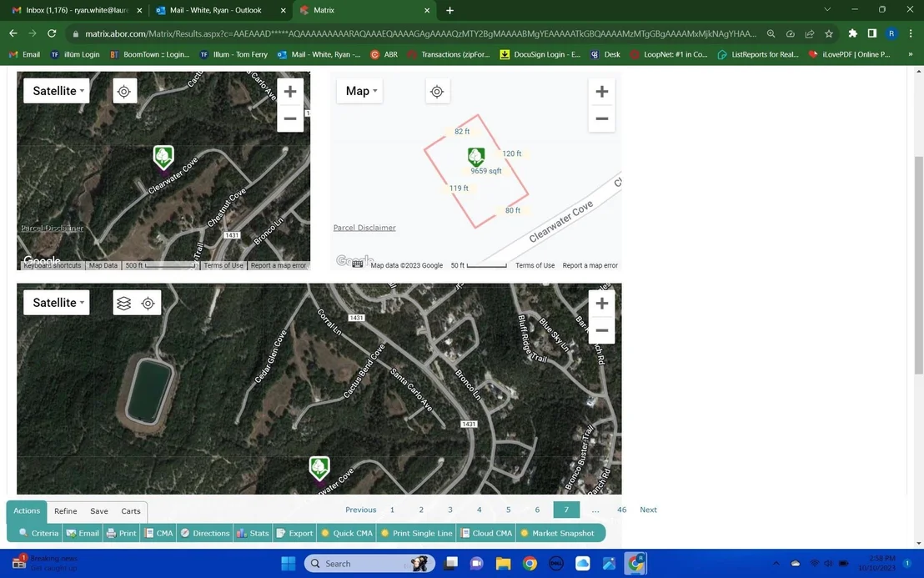Open the layers icon on the large satellite map
Screen dimensions: 924x578
[123, 303]
